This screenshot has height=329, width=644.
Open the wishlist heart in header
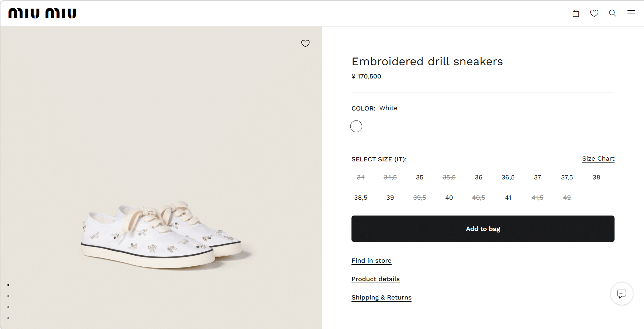click(594, 14)
